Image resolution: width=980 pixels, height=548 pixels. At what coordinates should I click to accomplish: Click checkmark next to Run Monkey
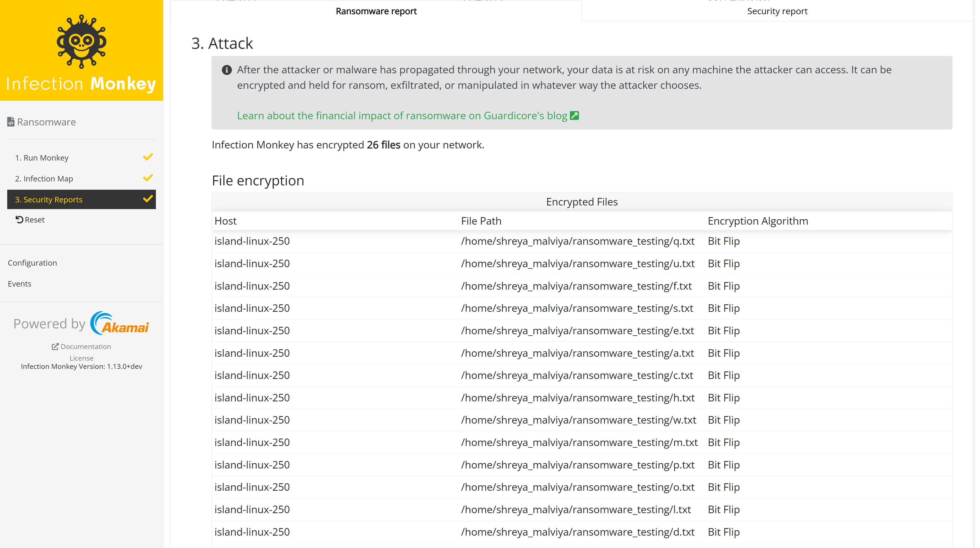(x=148, y=157)
